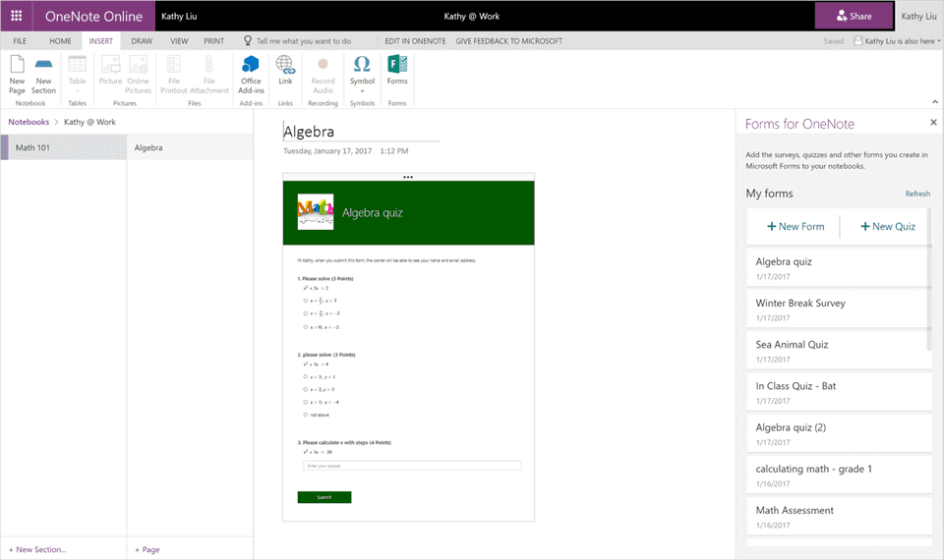Expand the Symbol dropdown in the ribbon
Screen dimensions: 944x560
point(362,91)
